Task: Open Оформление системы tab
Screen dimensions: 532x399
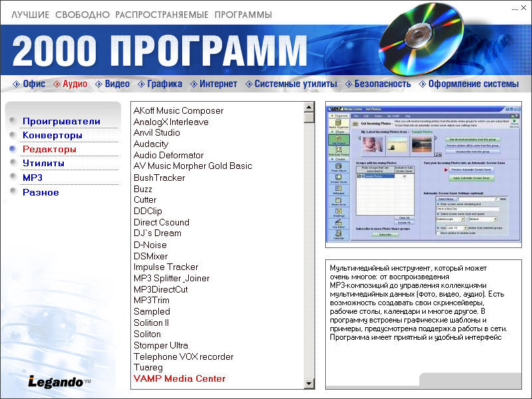Action: 473,84
